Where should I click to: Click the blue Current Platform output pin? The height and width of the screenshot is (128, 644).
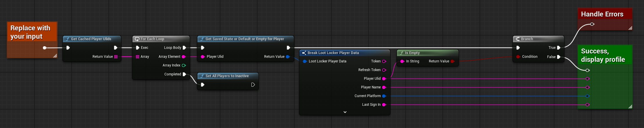pyautogui.click(x=384, y=96)
